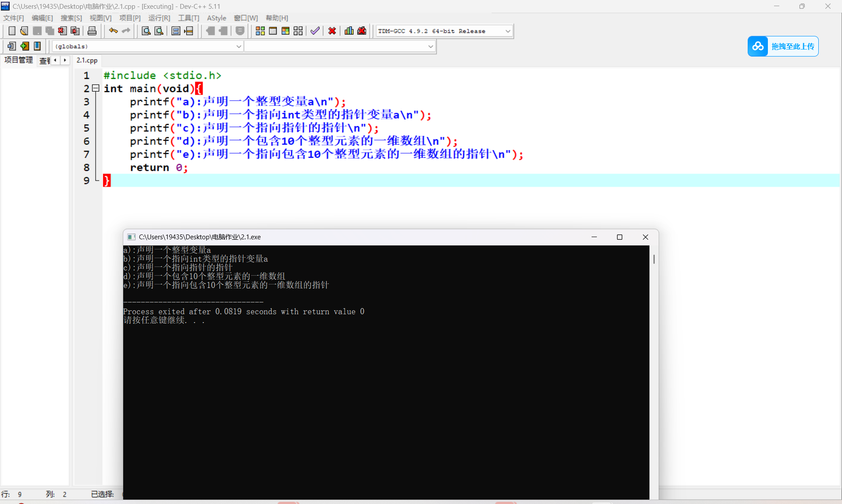Click the console window vertical scrollbar
Viewport: 842px width, 504px height.
[653, 259]
